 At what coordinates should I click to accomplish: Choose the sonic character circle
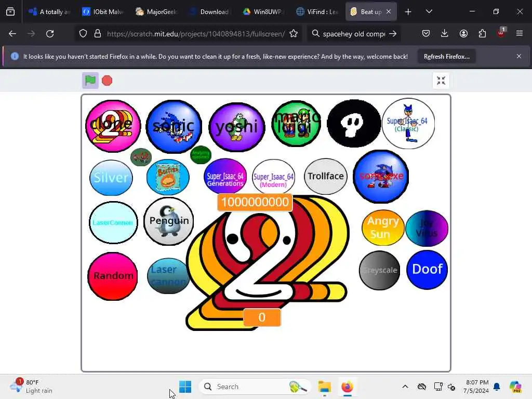pyautogui.click(x=174, y=126)
